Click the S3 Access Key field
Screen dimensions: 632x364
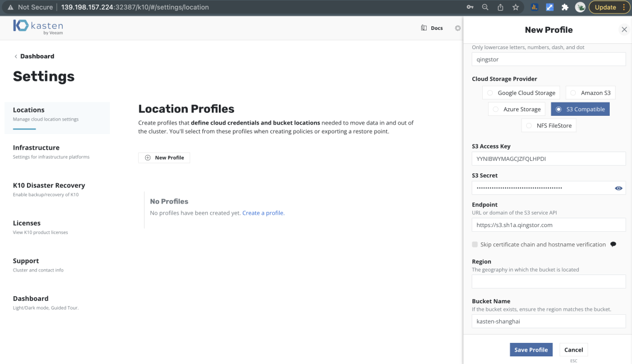pyautogui.click(x=548, y=159)
